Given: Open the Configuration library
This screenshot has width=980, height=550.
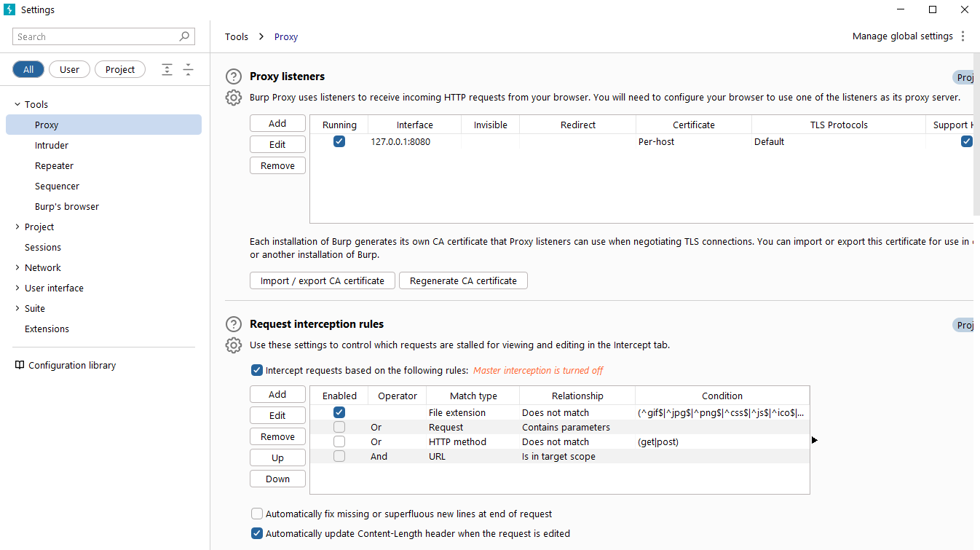Looking at the screenshot, I should [x=71, y=365].
